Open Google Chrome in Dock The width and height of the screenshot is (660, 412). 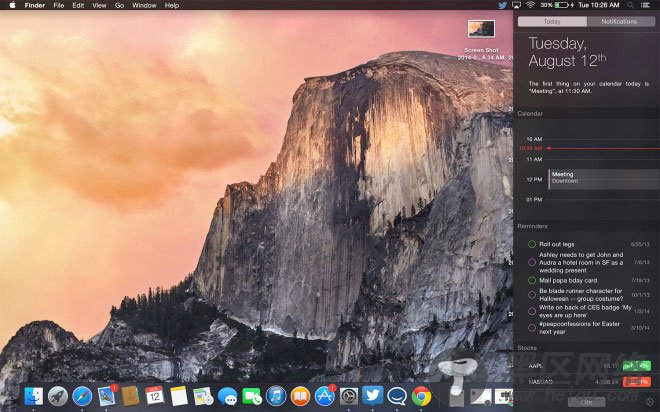tap(421, 396)
